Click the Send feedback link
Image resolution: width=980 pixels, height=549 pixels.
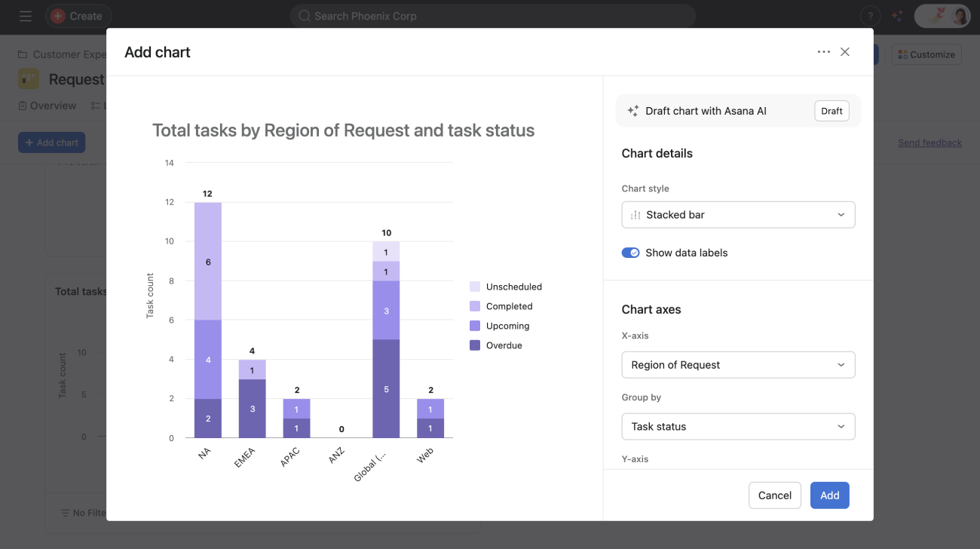coord(929,143)
